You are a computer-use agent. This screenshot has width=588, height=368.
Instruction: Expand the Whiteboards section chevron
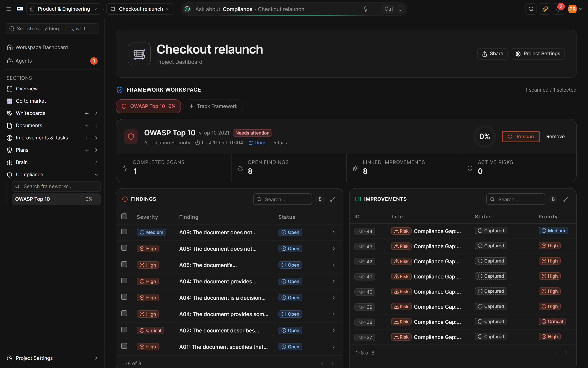[x=96, y=113]
